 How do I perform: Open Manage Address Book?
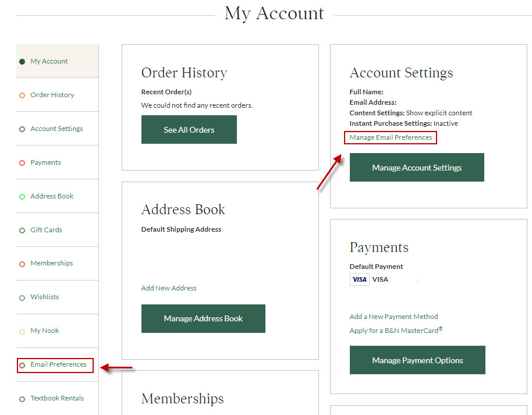[203, 318]
